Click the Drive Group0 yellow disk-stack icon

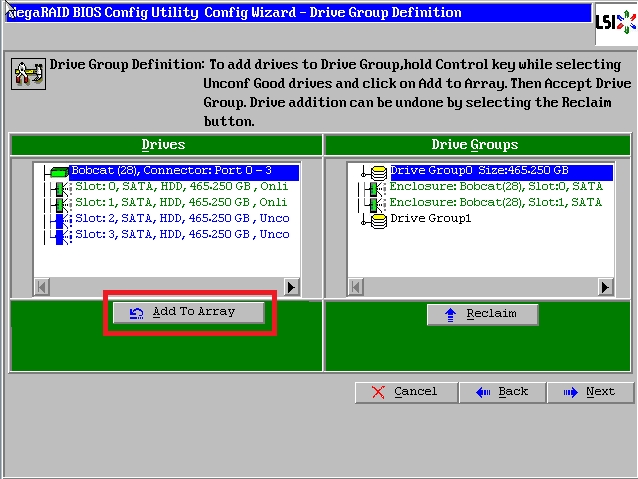379,173
